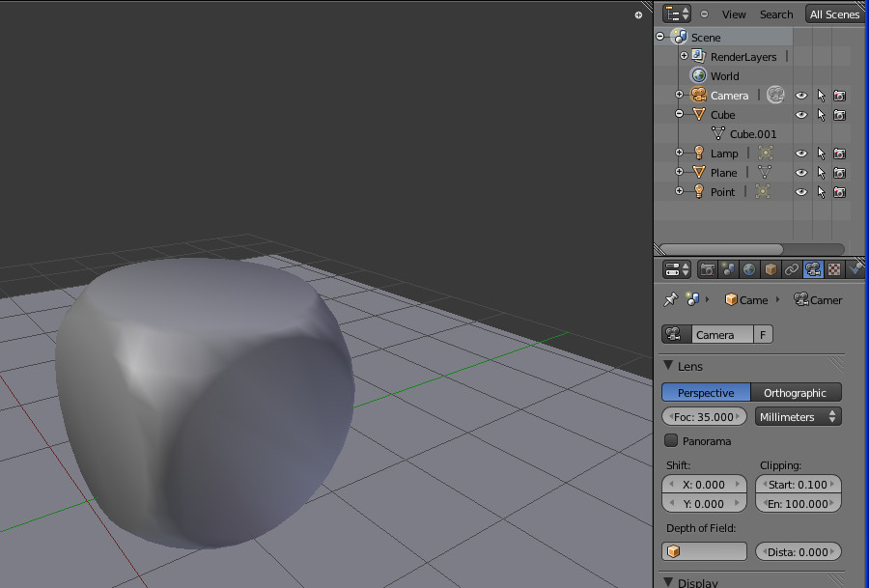Hide the Cube with its eye icon
Image resolution: width=869 pixels, height=588 pixels.
point(800,115)
